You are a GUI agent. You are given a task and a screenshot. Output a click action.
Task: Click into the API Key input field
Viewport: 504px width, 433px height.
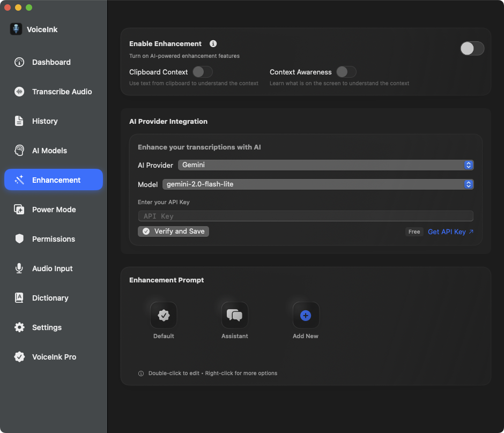tap(306, 216)
